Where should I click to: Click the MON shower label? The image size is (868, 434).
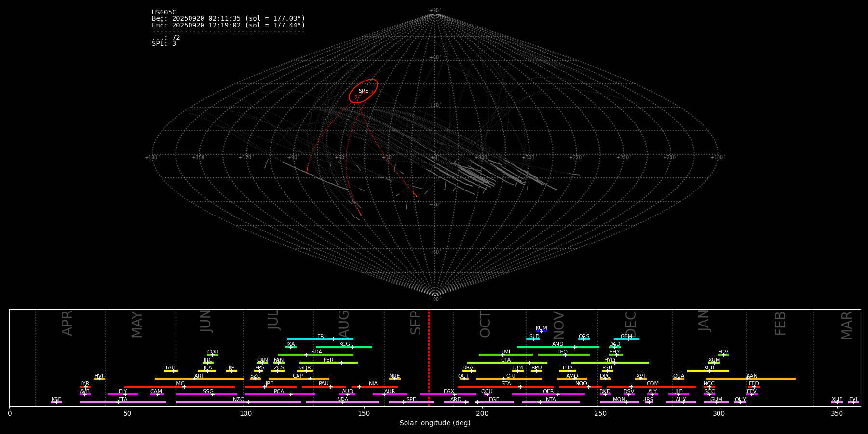(x=619, y=400)
